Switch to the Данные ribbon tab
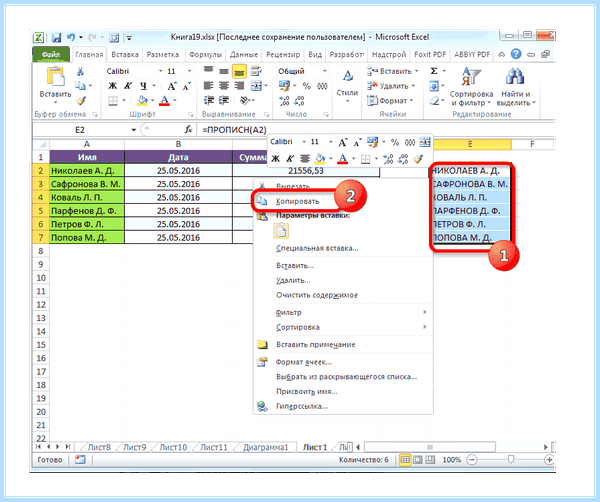This screenshot has width=600, height=502. pyautogui.click(x=244, y=54)
